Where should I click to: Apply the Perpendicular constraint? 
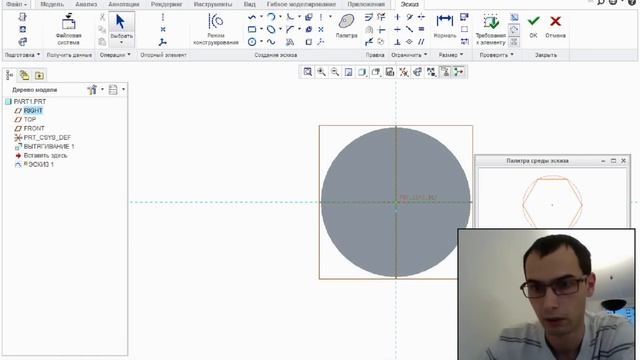pos(397,42)
